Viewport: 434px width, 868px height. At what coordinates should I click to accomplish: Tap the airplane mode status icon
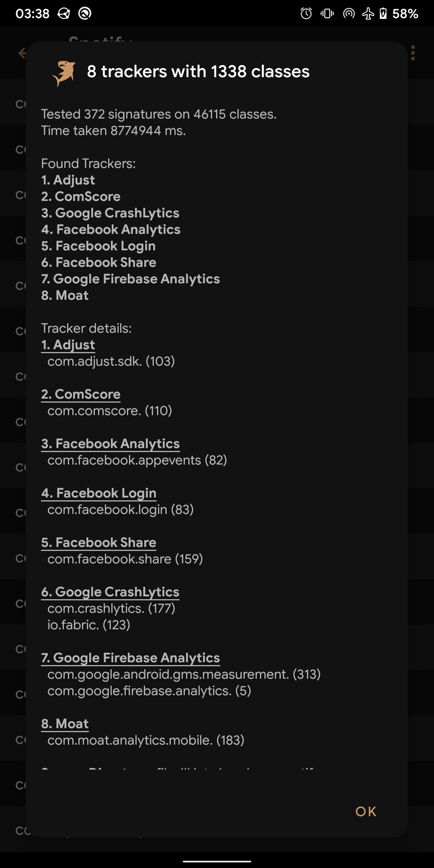coord(368,14)
